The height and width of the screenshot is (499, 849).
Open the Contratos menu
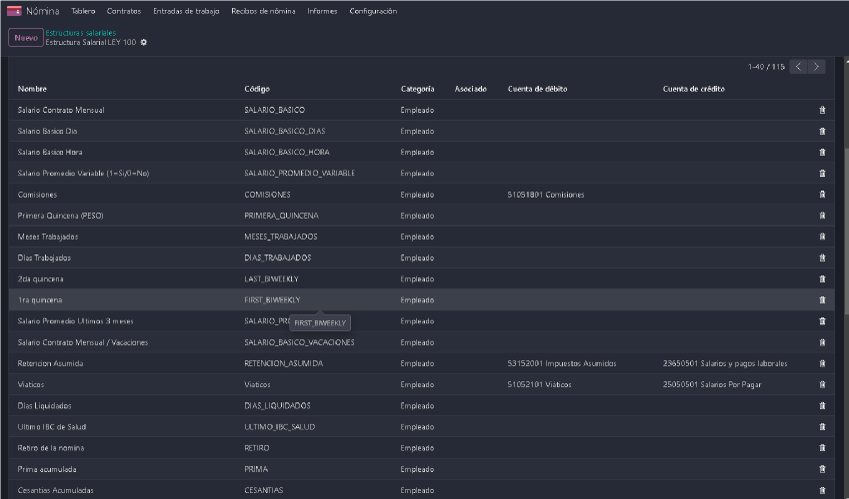[x=123, y=11]
